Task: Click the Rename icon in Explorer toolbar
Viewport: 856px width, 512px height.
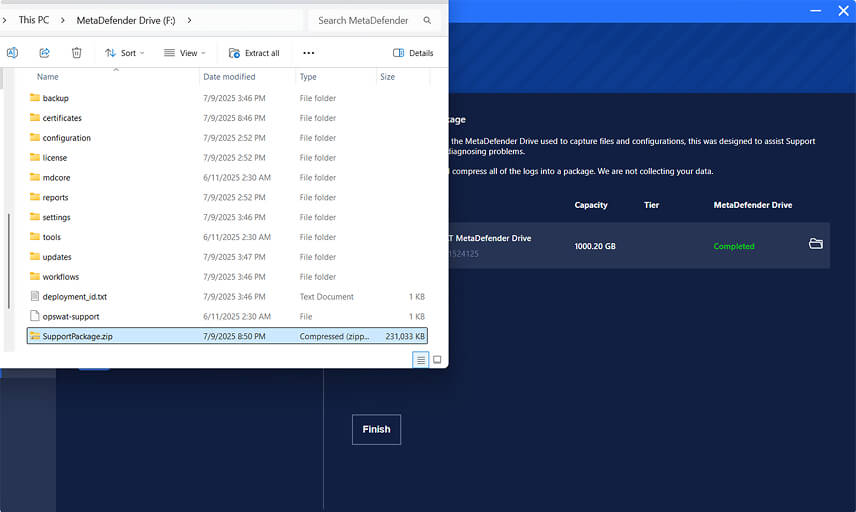Action: coord(13,53)
